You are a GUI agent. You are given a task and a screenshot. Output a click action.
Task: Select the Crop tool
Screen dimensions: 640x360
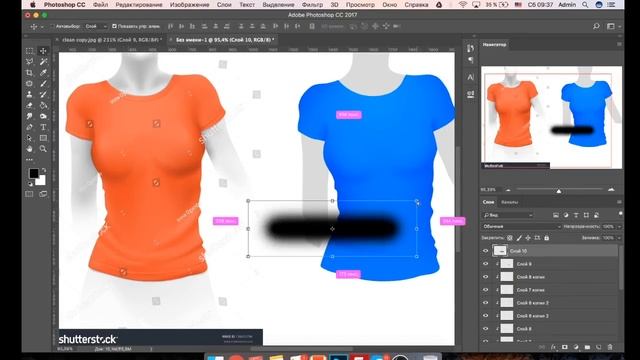click(x=29, y=73)
